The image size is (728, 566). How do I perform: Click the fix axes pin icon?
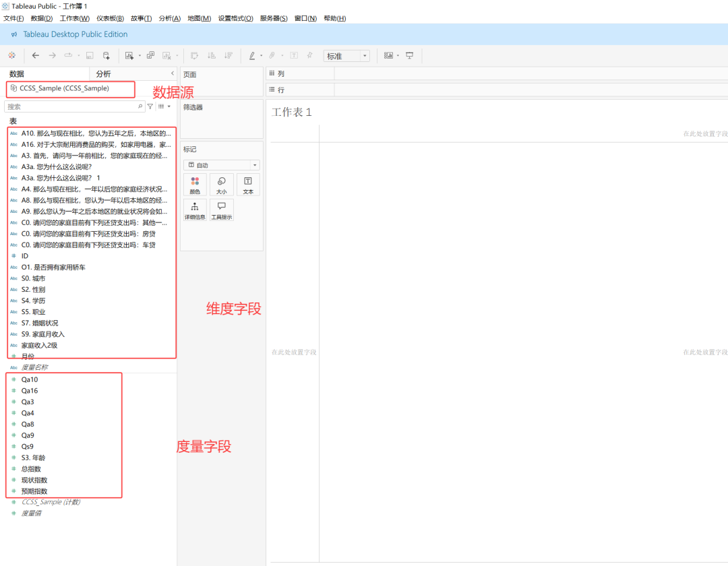click(309, 55)
